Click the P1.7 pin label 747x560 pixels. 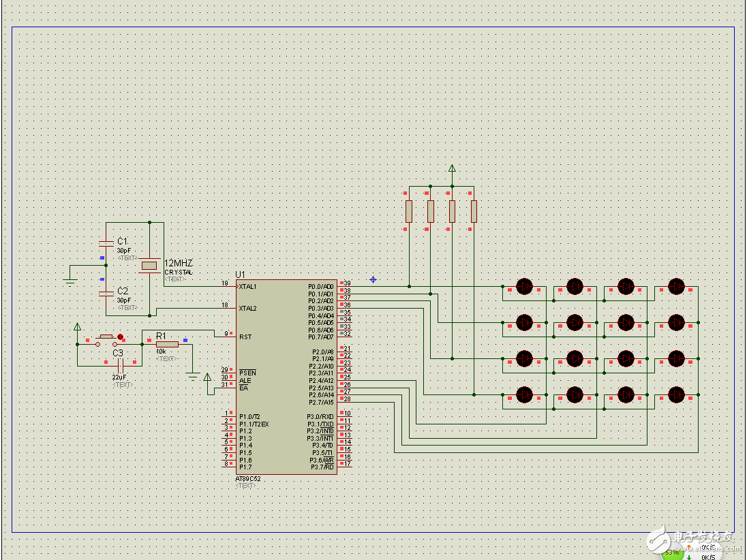point(245,467)
